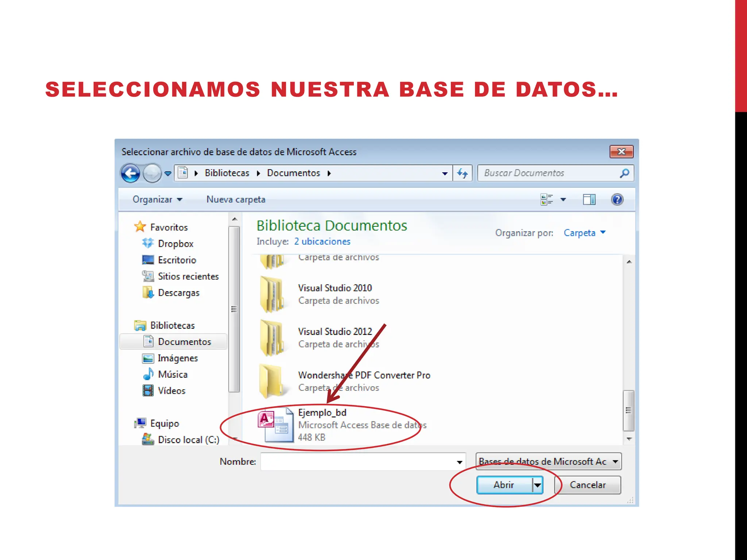The width and height of the screenshot is (747, 560).
Task: Click the 2 ubicaciones link
Action: point(322,241)
